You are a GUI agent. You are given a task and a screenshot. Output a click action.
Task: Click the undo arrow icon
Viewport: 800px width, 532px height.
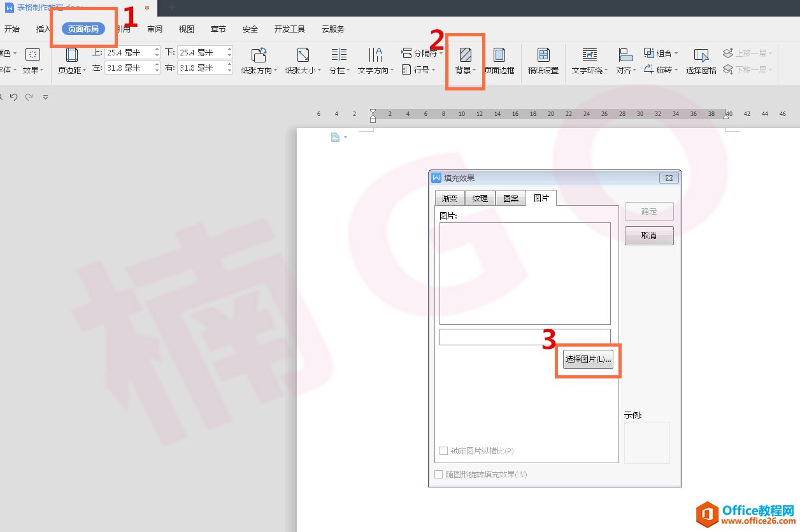click(13, 97)
